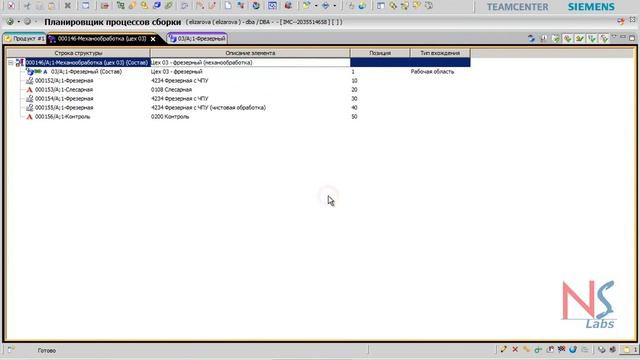
Task: Click the red A icon of 000153 Слесарная
Action: (x=29, y=90)
